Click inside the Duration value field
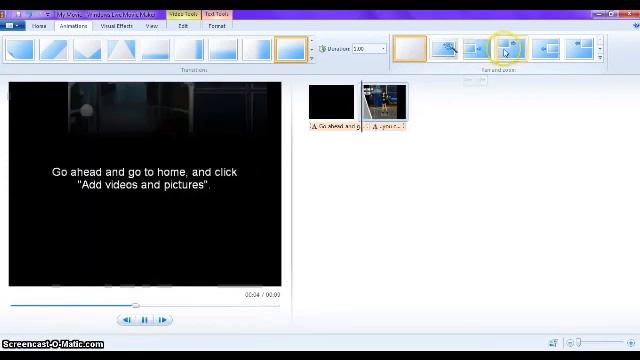The width and height of the screenshot is (640, 360). pos(366,49)
